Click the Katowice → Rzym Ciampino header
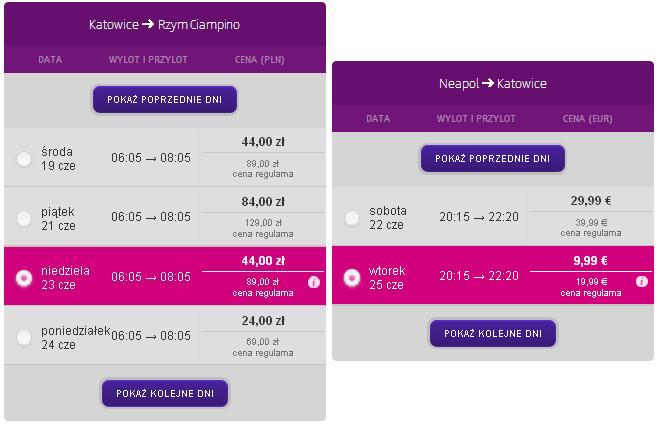661x429 pixels. click(x=164, y=24)
